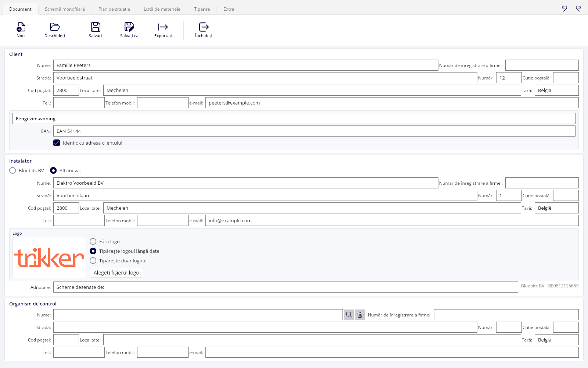This screenshot has width=588, height=368.
Task: Select Tipărește logoul lângă date option
Action: 93,251
